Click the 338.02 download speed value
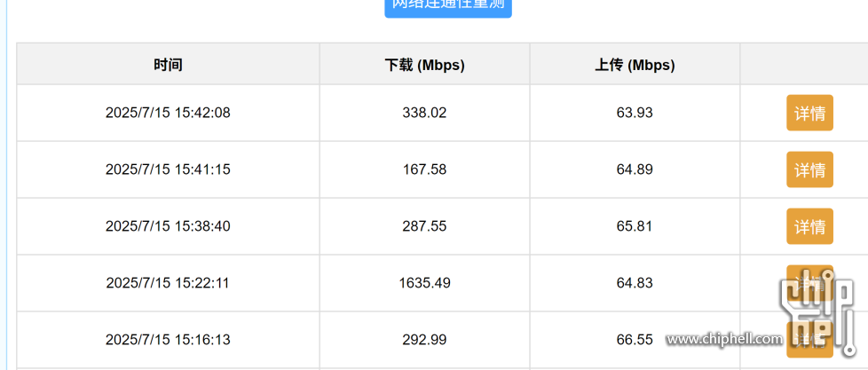The image size is (868, 370). [424, 113]
